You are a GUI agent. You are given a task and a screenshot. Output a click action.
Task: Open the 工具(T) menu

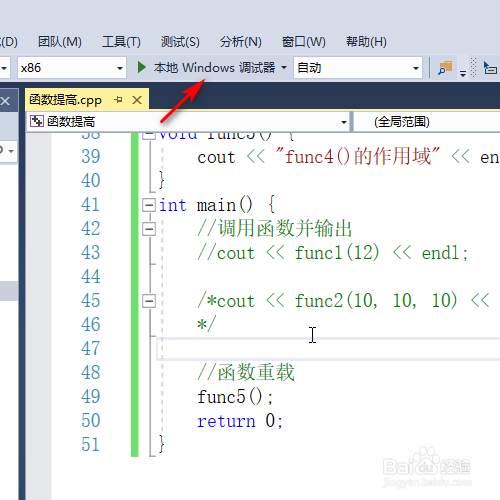[x=121, y=42]
